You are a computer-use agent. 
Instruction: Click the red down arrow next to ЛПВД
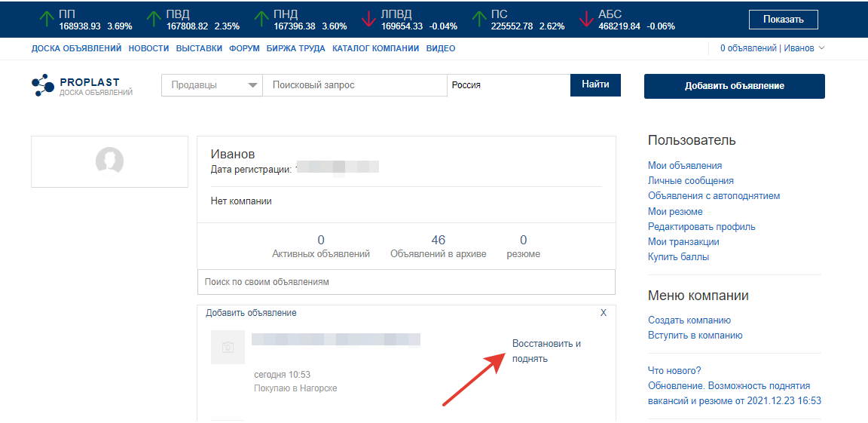tap(368, 19)
